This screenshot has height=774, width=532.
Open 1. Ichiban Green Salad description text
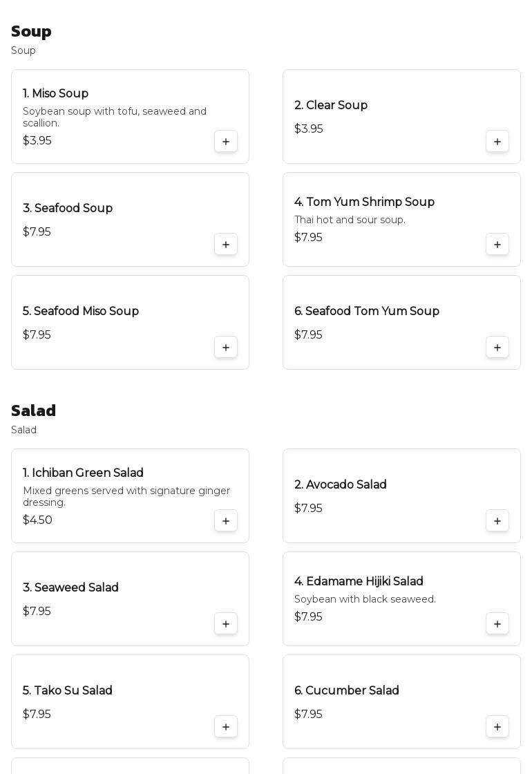click(x=126, y=496)
